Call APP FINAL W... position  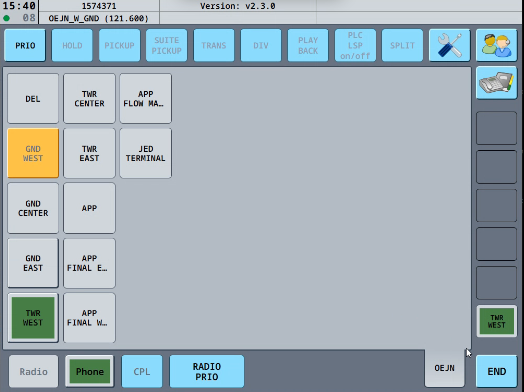(89, 317)
